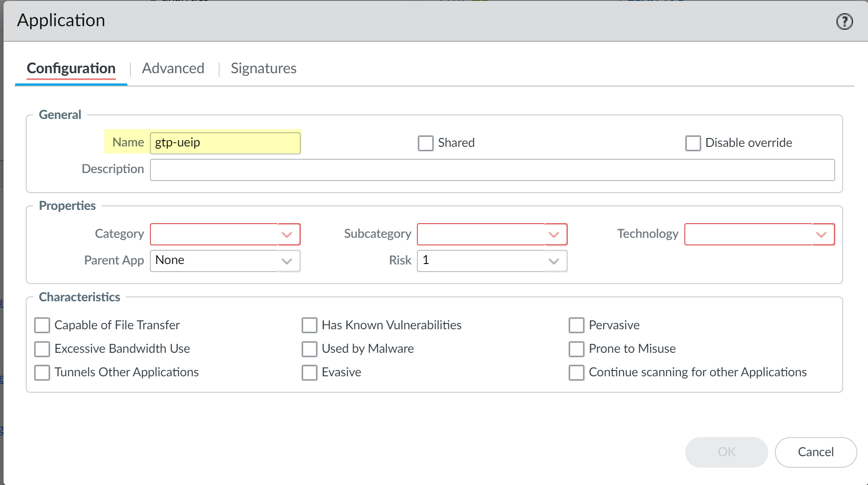Open the Category dropdown
868x485 pixels.
(287, 234)
